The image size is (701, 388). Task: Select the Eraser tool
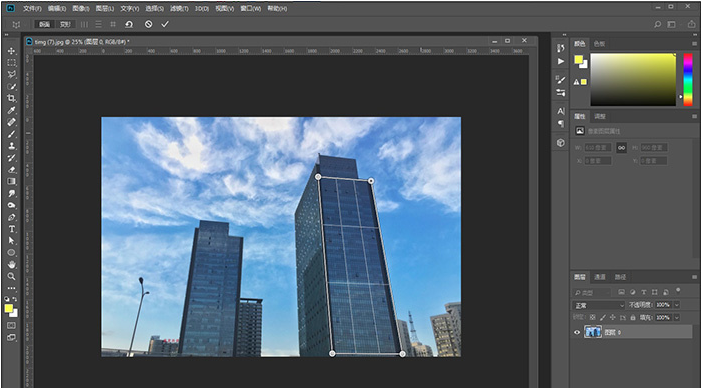coord(12,170)
